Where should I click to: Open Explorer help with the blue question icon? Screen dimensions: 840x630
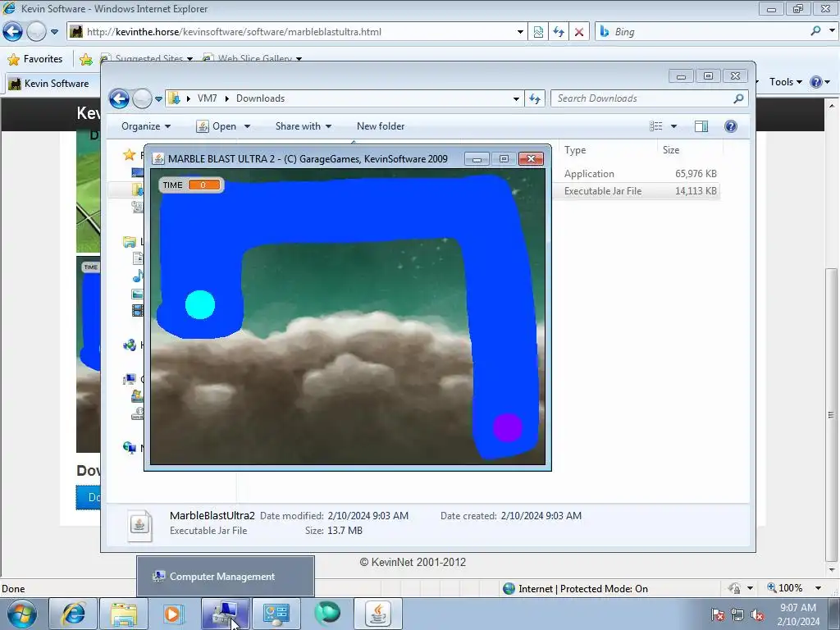(x=730, y=126)
